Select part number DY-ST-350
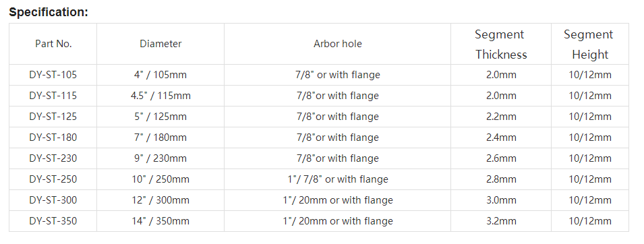The height and width of the screenshot is (244, 644). coord(53,221)
